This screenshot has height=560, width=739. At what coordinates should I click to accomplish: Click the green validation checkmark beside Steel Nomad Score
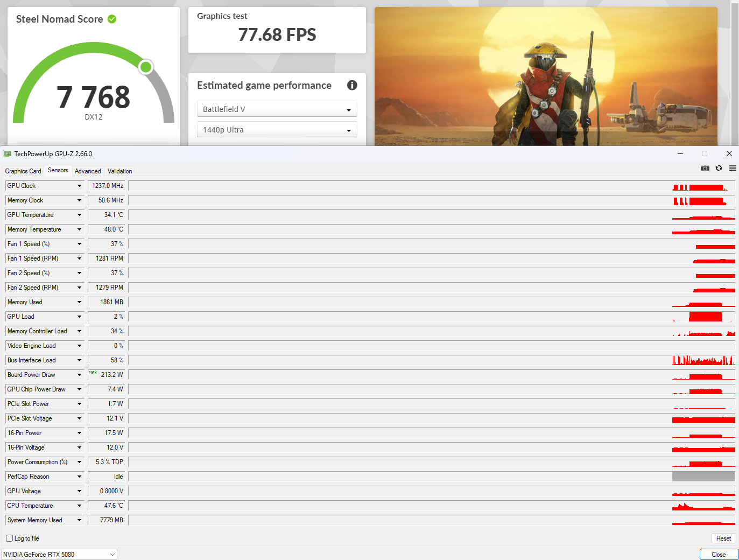(112, 19)
